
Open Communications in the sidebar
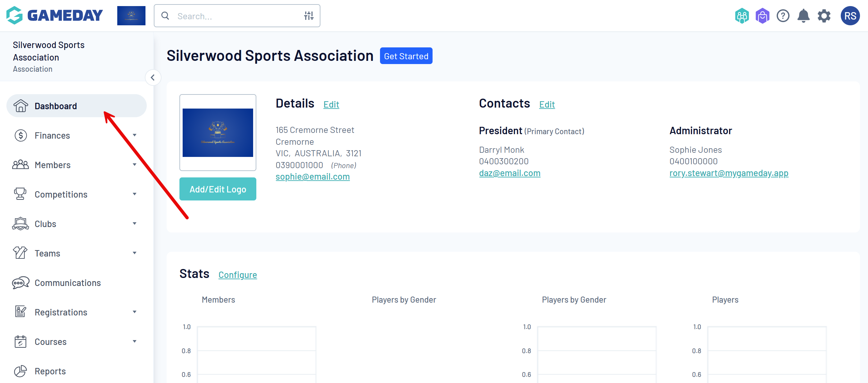tap(67, 283)
